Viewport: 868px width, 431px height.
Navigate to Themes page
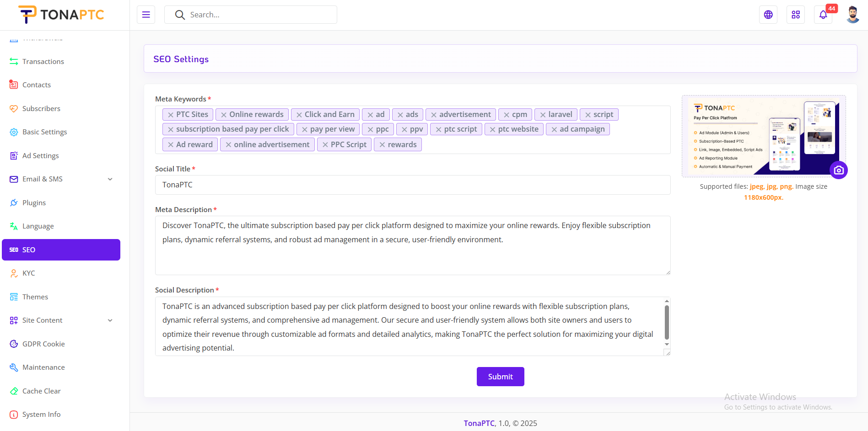(61, 297)
